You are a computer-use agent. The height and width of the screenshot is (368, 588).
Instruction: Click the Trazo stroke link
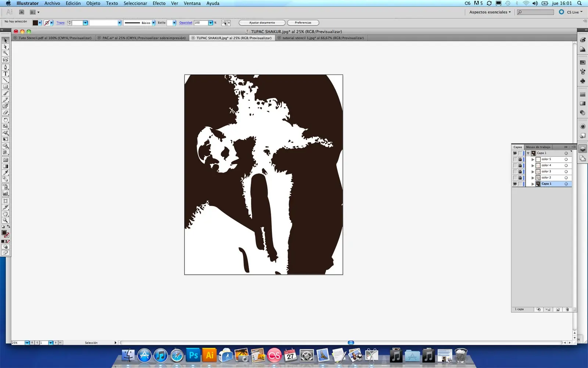pyautogui.click(x=61, y=23)
